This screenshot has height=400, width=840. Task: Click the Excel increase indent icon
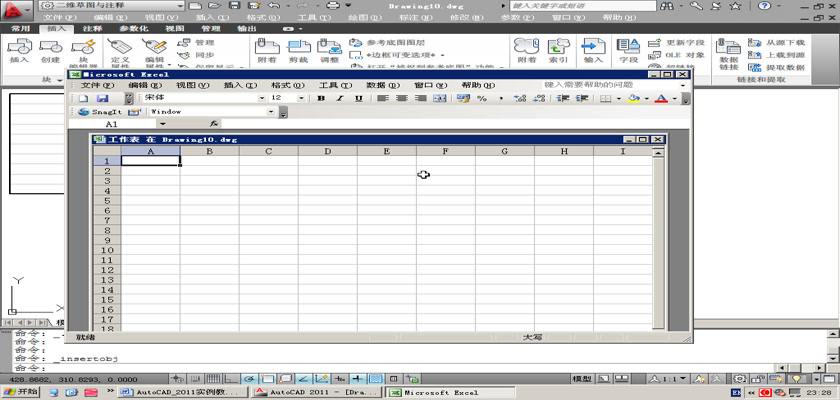point(581,99)
